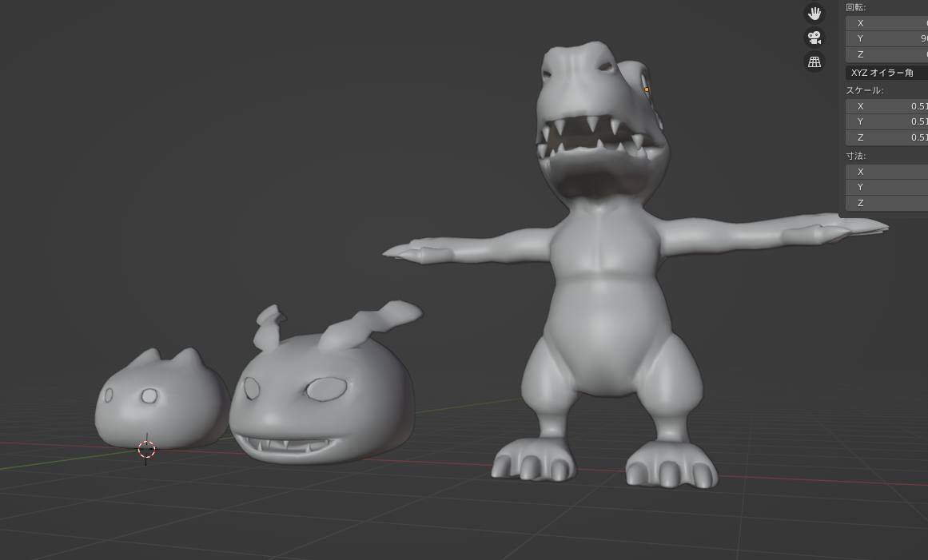Click the pan view hand icon
928x560 pixels.
[814, 14]
